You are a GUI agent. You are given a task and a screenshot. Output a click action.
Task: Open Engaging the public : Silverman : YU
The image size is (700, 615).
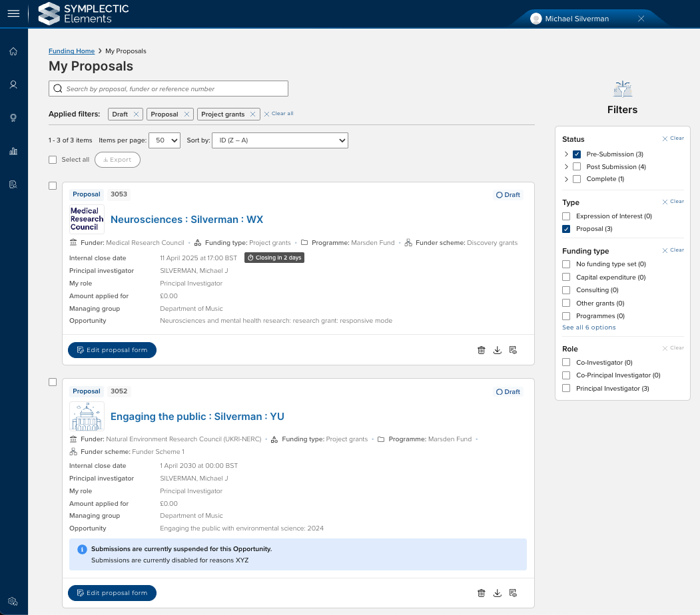(x=197, y=417)
